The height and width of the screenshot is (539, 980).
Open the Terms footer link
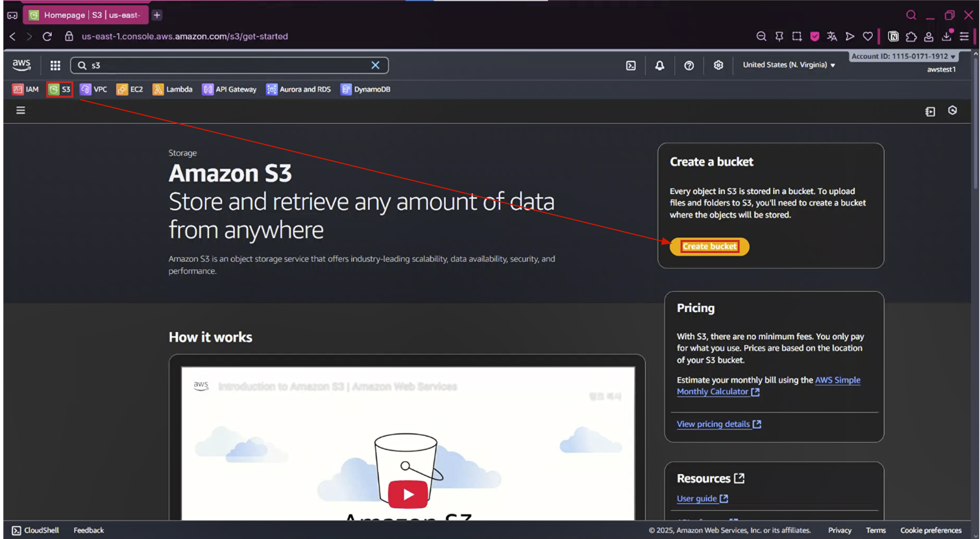[876, 531]
